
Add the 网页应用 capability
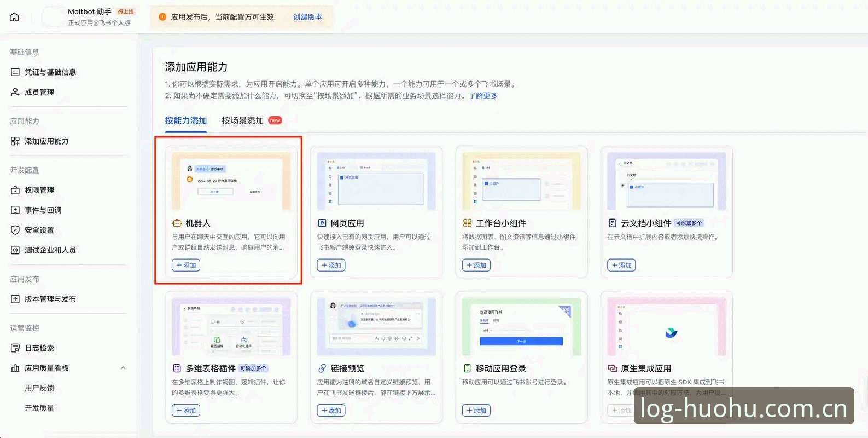pos(331,266)
